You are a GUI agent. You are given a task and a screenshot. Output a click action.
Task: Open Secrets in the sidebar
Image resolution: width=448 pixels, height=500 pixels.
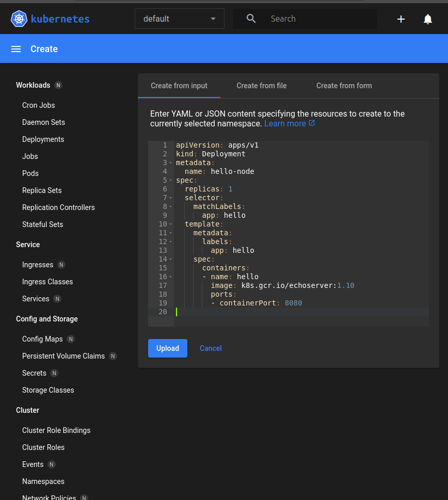(x=34, y=373)
